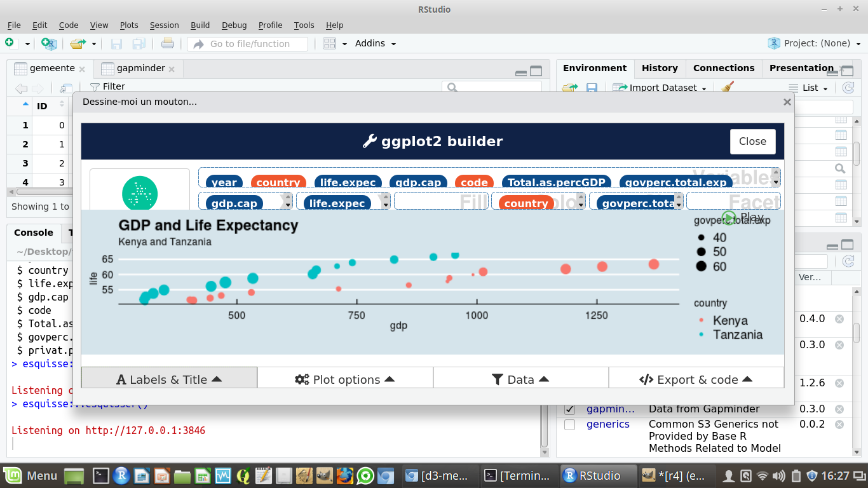Viewport: 868px width, 488px height.
Task: Uncheck the gapminder package checkbox
Action: click(x=569, y=409)
